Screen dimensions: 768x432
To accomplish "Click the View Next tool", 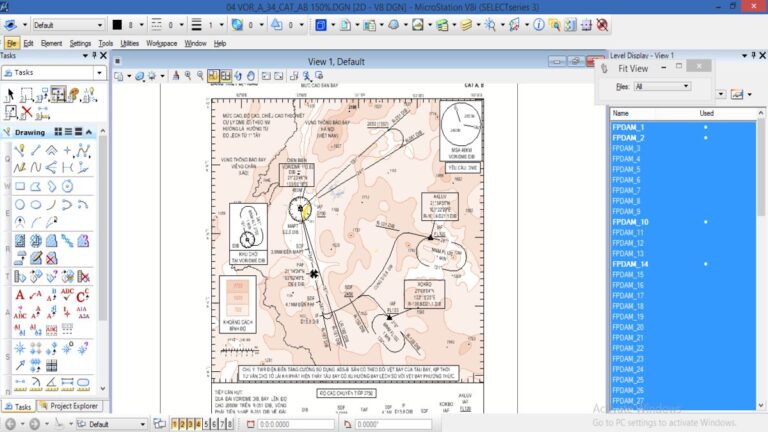I will (278, 75).
